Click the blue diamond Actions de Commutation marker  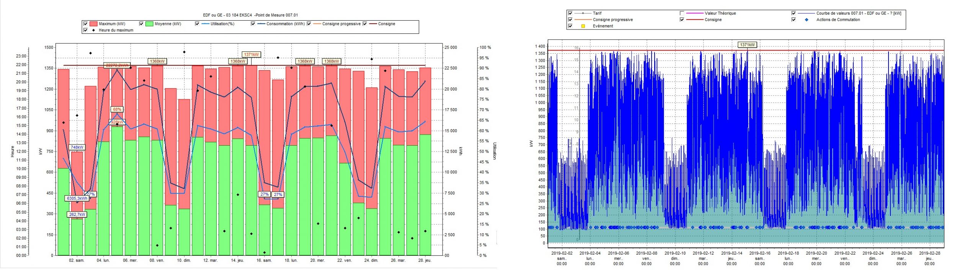pyautogui.click(x=807, y=20)
